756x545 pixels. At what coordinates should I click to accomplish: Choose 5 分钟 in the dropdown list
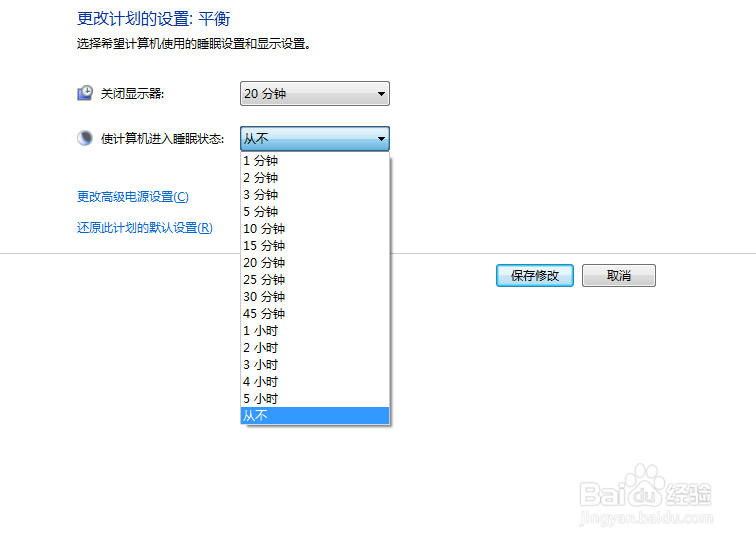coord(315,211)
